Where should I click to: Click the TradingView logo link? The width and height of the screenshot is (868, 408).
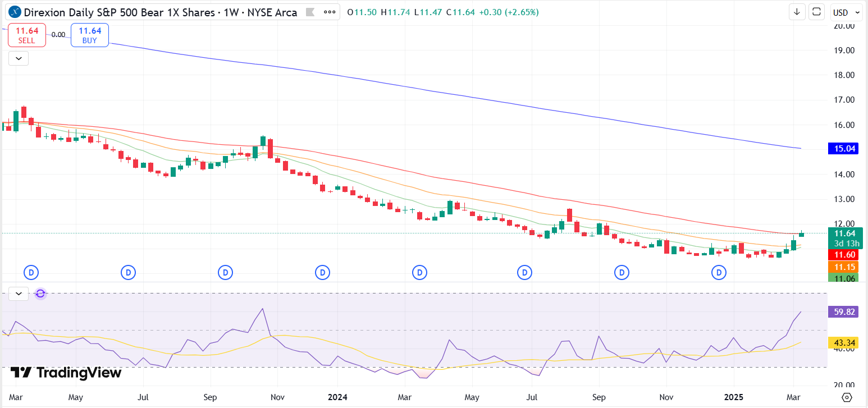click(66, 373)
